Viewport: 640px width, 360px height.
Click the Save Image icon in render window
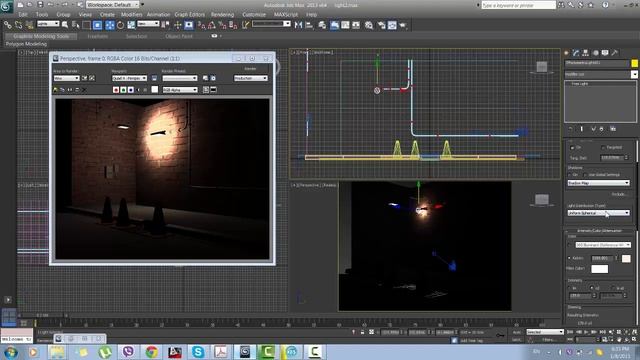click(x=56, y=89)
